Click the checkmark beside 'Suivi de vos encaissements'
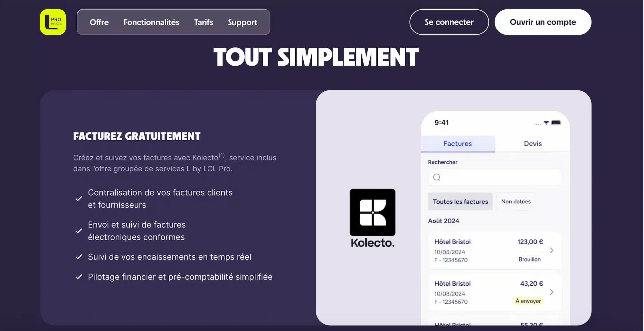Image resolution: width=644 pixels, height=331 pixels. coord(79,257)
